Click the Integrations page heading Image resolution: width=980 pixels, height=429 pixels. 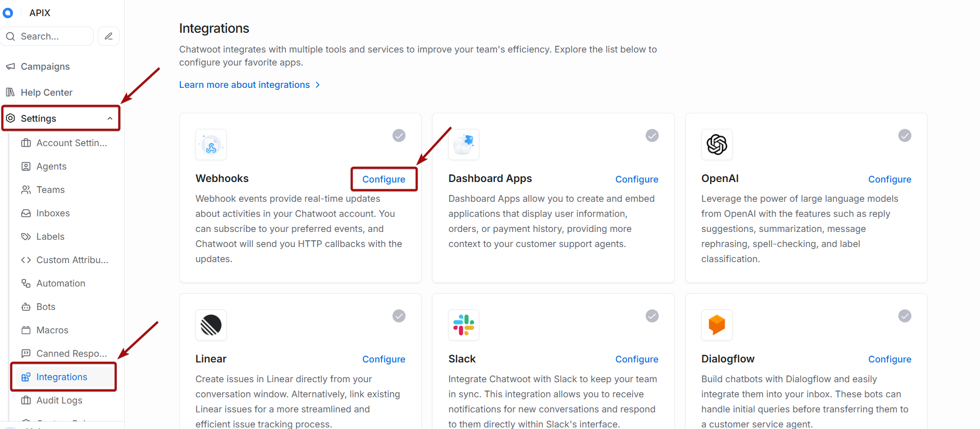pyautogui.click(x=214, y=28)
